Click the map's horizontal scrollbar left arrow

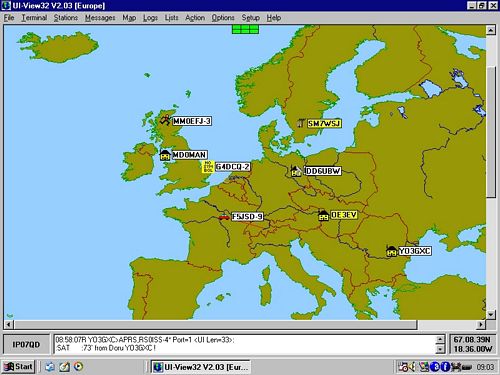[9, 324]
